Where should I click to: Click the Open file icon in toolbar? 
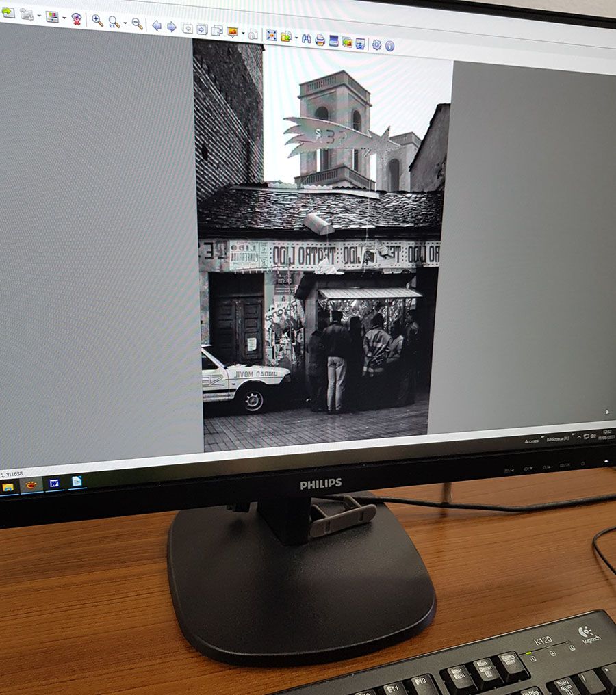pyautogui.click(x=8, y=12)
